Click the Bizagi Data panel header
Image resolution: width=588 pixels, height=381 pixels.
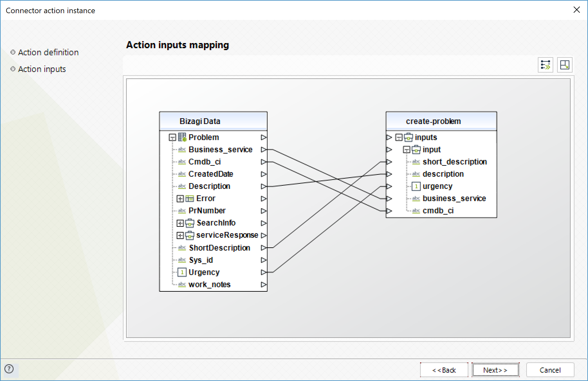213,121
